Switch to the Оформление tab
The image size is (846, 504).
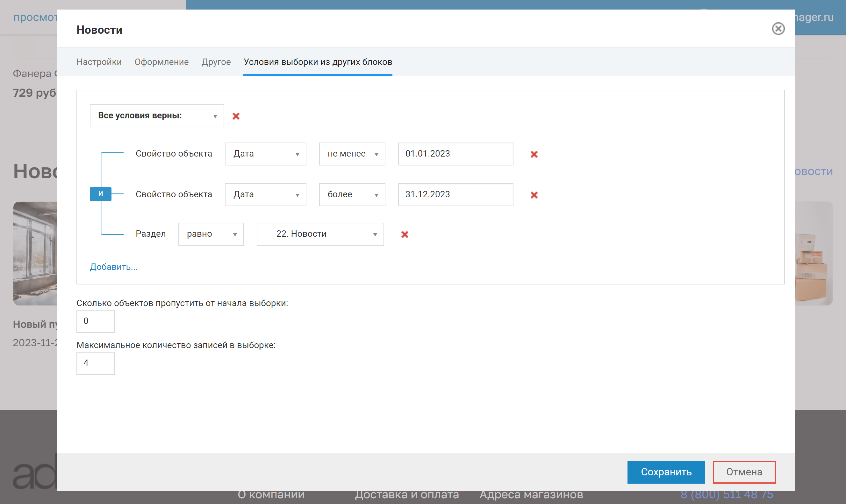click(161, 62)
